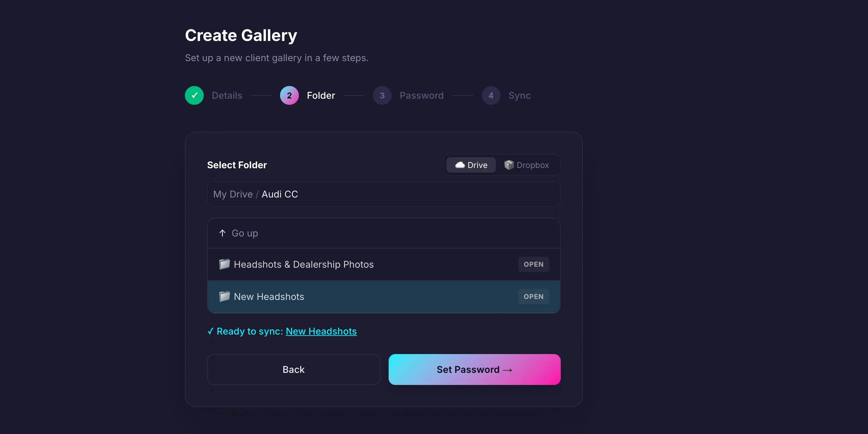Image resolution: width=868 pixels, height=434 pixels.
Task: Click the up arrow icon beside Go up
Action: (223, 233)
